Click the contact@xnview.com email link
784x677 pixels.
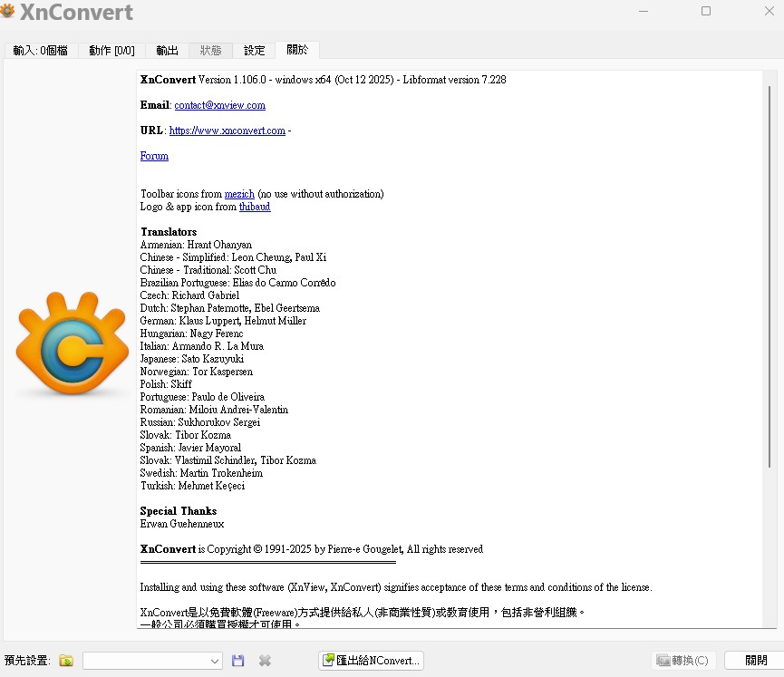click(219, 105)
